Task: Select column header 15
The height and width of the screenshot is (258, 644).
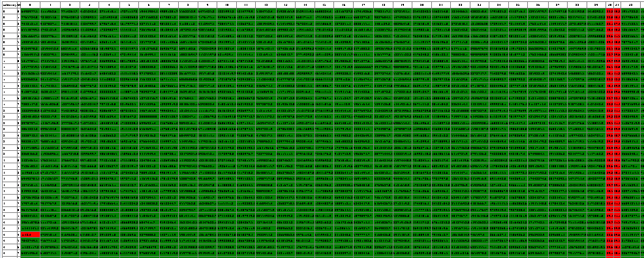Action: click(x=324, y=5)
